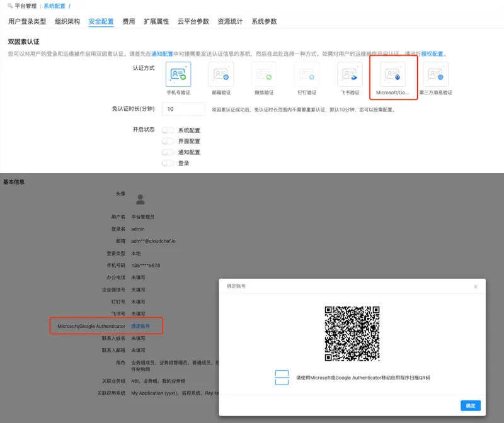Switch to the 系统参数 tab
This screenshot has height=423, width=504.
tap(264, 21)
